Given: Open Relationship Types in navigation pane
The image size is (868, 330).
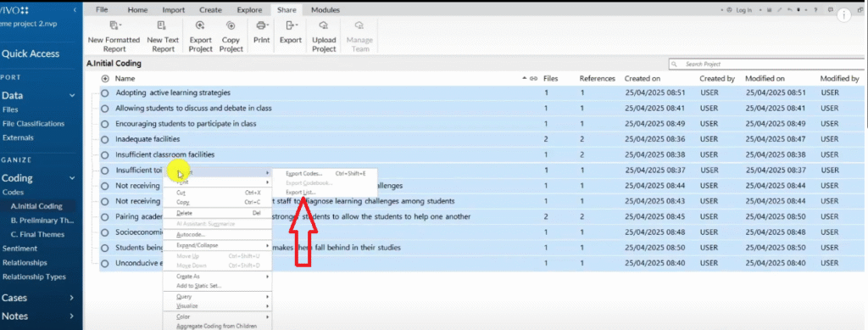Looking at the screenshot, I should (34, 277).
